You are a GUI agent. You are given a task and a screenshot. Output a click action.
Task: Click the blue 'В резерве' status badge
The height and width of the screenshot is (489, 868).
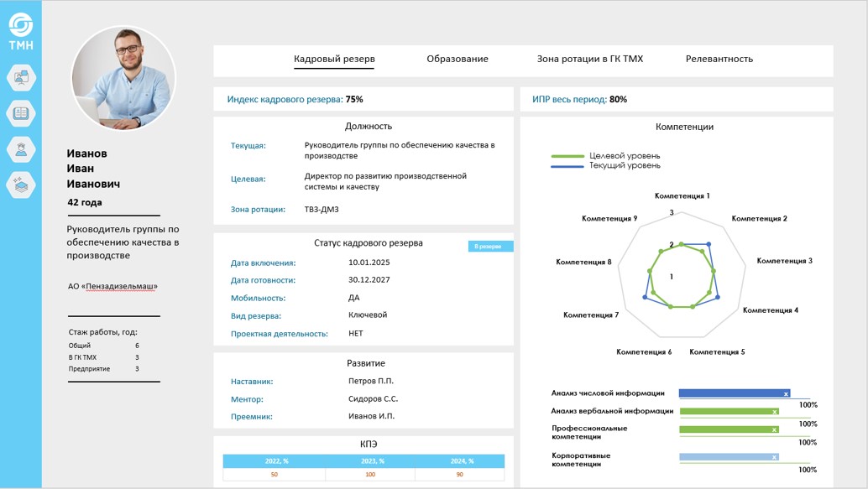click(489, 247)
